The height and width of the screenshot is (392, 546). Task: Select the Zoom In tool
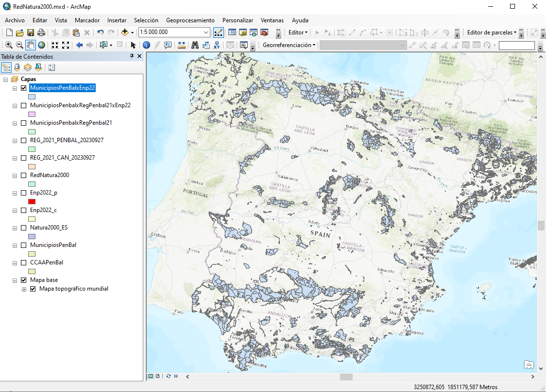(x=9, y=45)
